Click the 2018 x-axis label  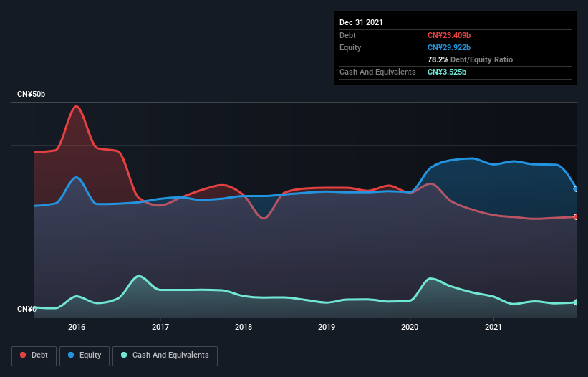[x=244, y=327]
